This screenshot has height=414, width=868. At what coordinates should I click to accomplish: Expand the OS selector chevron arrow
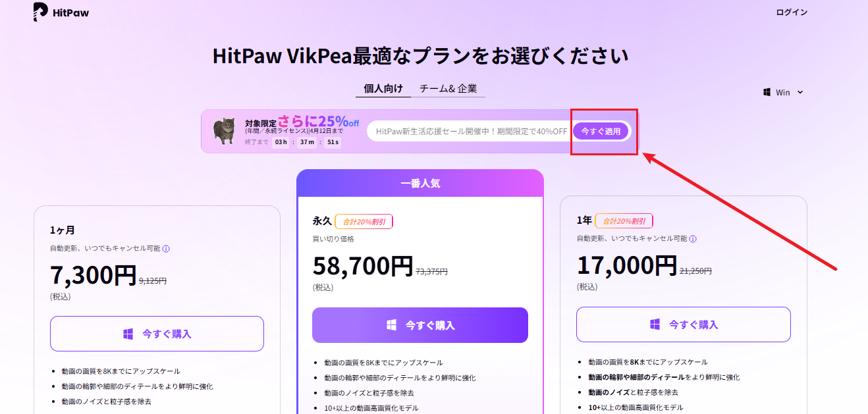(800, 92)
